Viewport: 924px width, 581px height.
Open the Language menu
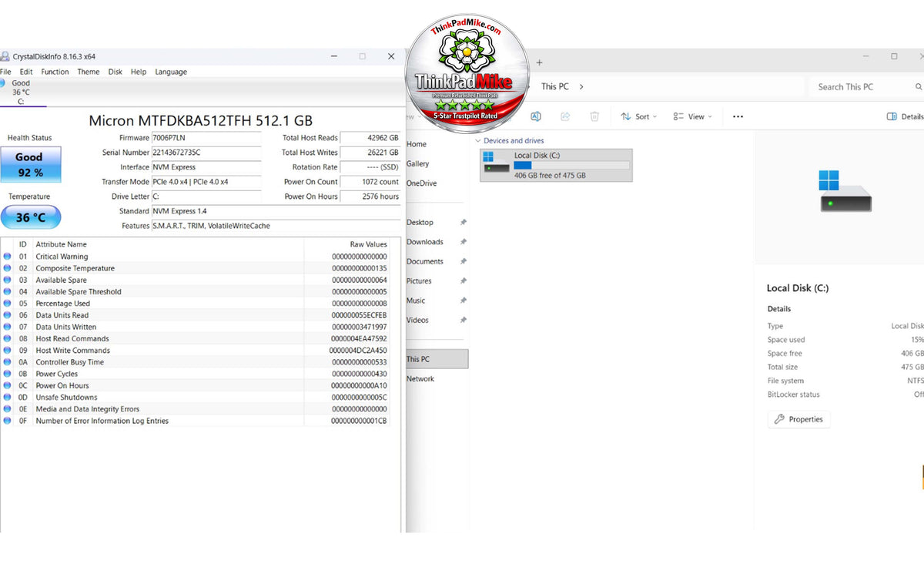171,72
